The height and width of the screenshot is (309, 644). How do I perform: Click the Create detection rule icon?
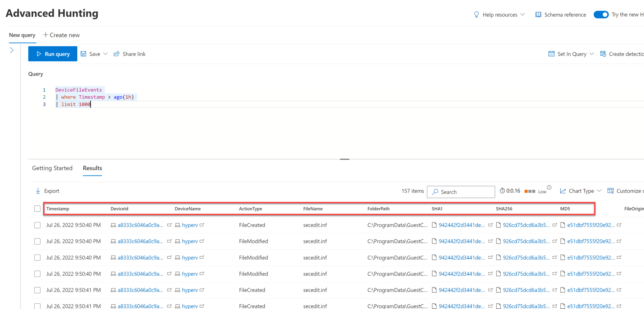(603, 54)
